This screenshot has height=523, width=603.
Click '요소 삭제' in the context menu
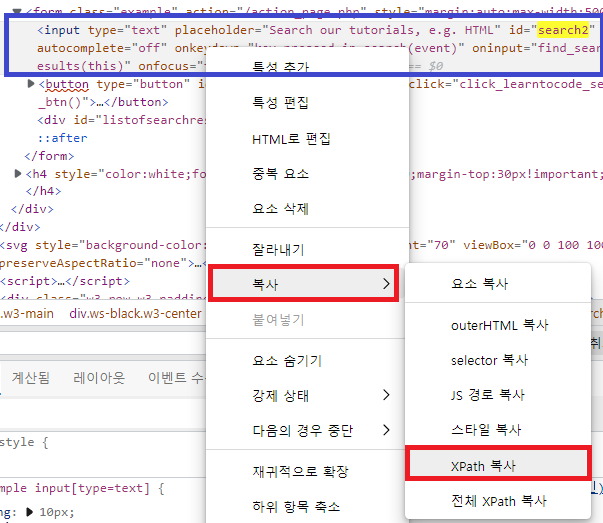(x=307, y=208)
